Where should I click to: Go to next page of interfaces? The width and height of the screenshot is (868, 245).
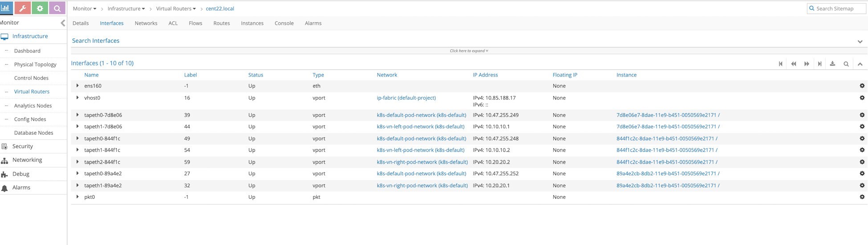[x=807, y=64]
